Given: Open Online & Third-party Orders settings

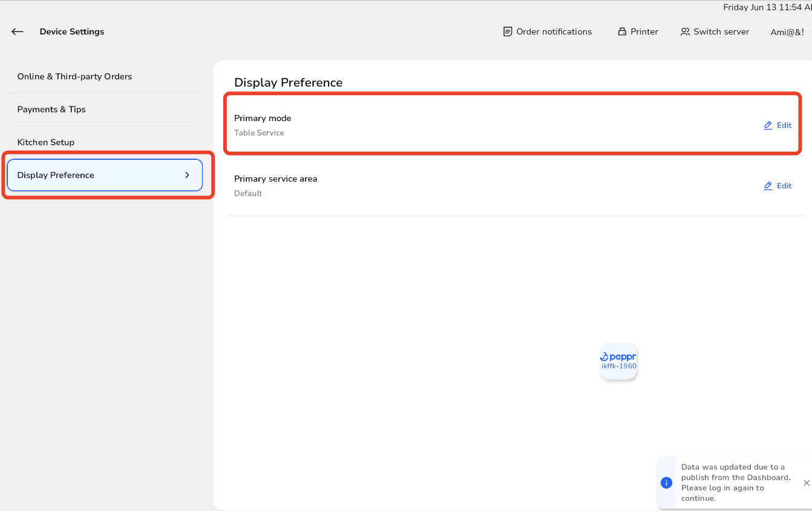Looking at the screenshot, I should pos(74,76).
